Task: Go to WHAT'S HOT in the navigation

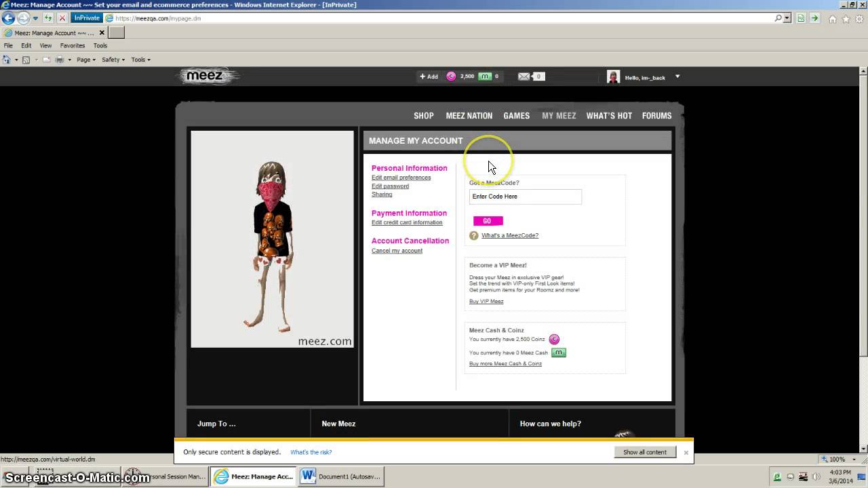Action: (x=609, y=116)
